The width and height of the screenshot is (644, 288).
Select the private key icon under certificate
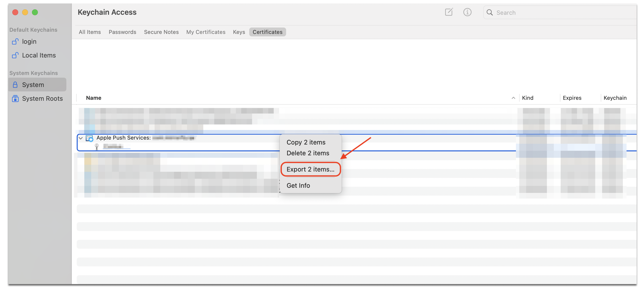click(x=97, y=146)
